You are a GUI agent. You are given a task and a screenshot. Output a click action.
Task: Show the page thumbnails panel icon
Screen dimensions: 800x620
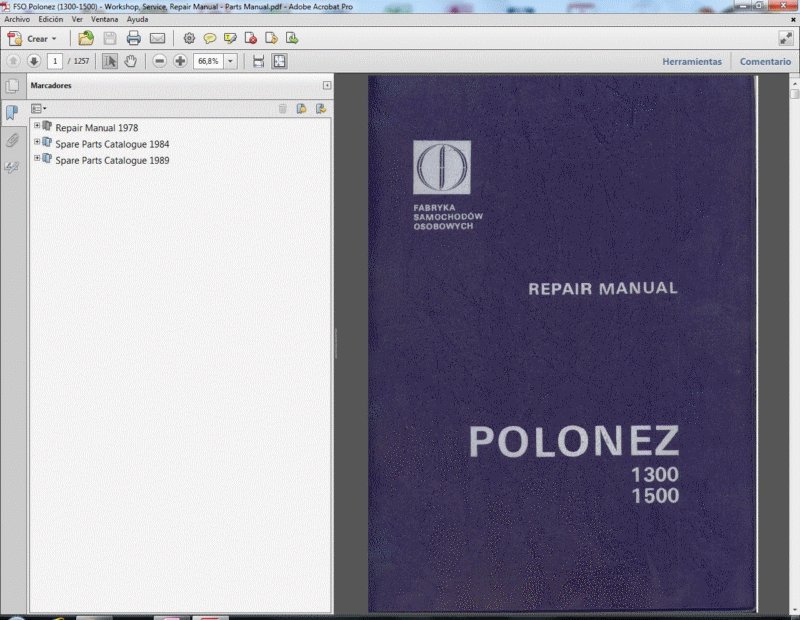click(12, 86)
